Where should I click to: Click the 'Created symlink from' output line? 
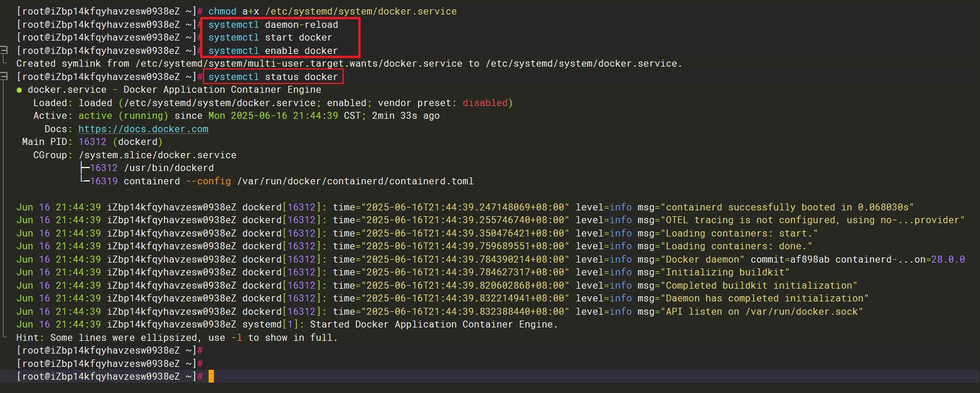pos(349,63)
